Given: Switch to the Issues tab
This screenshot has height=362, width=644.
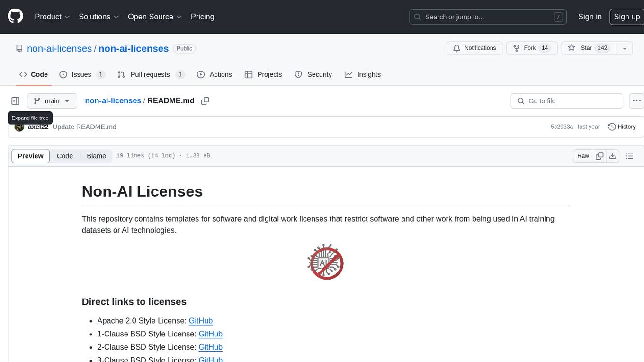Looking at the screenshot, I should click(82, 74).
